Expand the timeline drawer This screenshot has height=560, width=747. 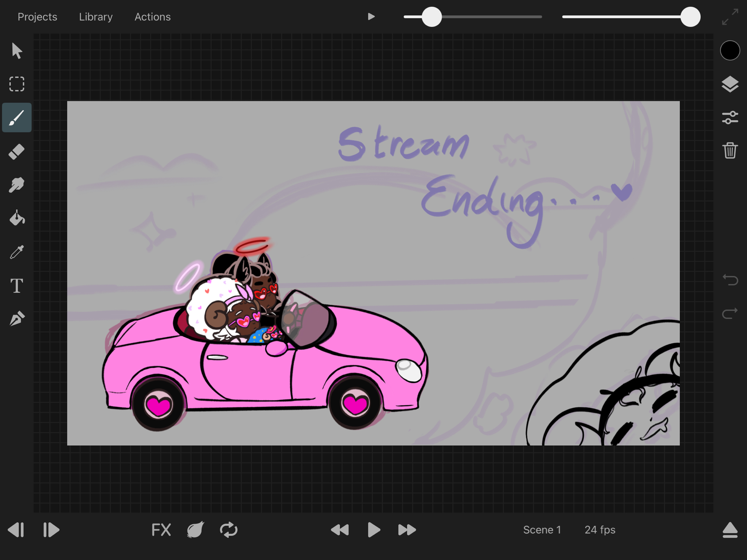[730, 529]
